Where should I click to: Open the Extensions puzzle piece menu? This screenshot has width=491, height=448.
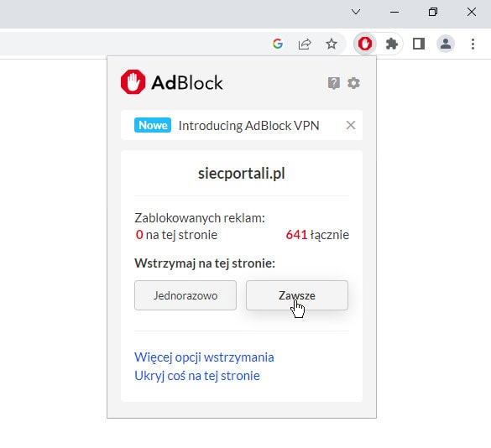pos(391,44)
